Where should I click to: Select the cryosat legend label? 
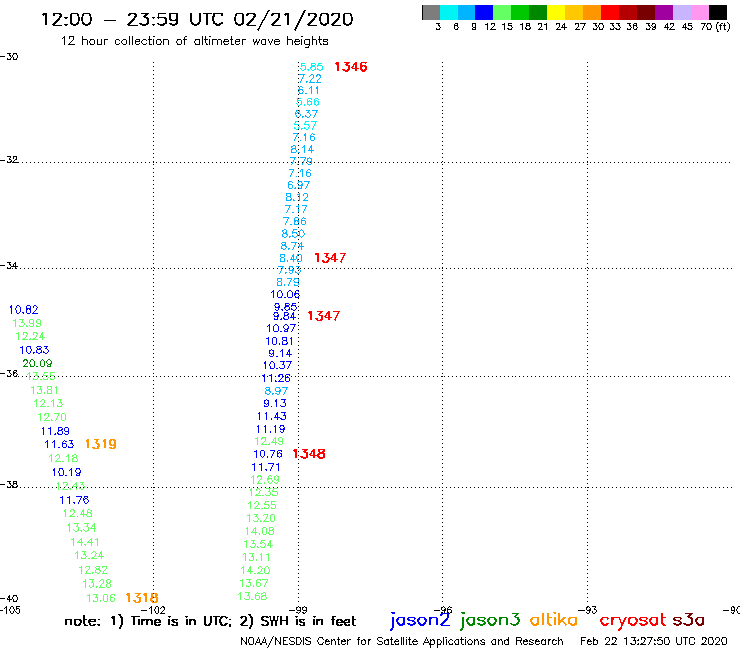pyautogui.click(x=633, y=620)
